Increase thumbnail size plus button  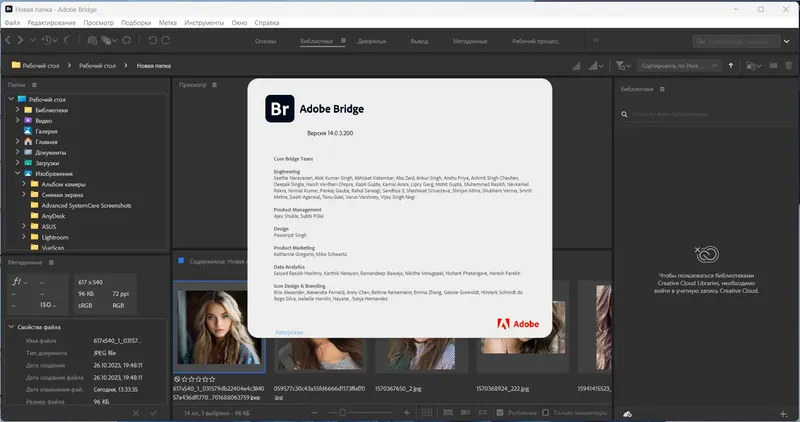tap(407, 412)
